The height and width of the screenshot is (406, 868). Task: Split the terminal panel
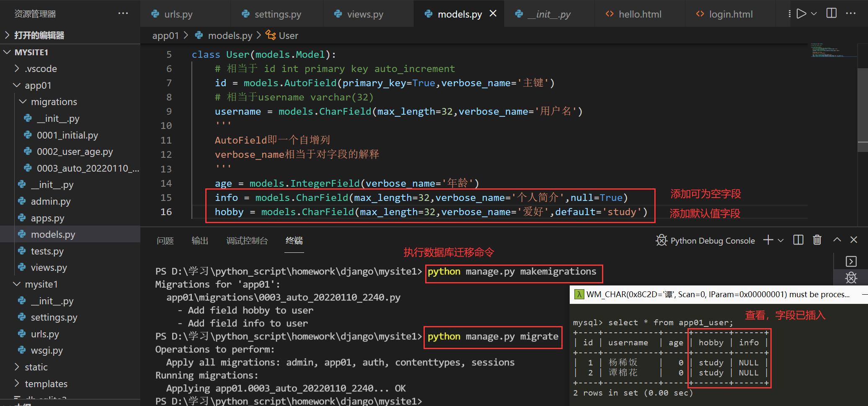click(798, 240)
